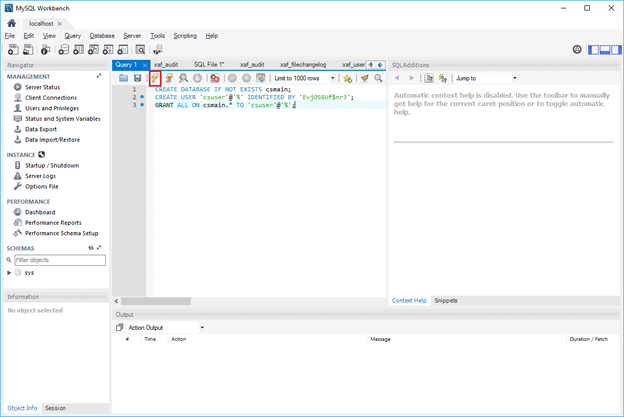Open the Session tab
The image size is (624, 417).
[x=55, y=408]
